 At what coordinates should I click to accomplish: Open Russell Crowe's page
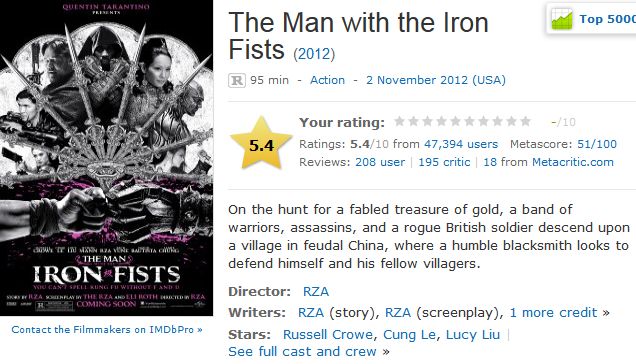click(328, 334)
